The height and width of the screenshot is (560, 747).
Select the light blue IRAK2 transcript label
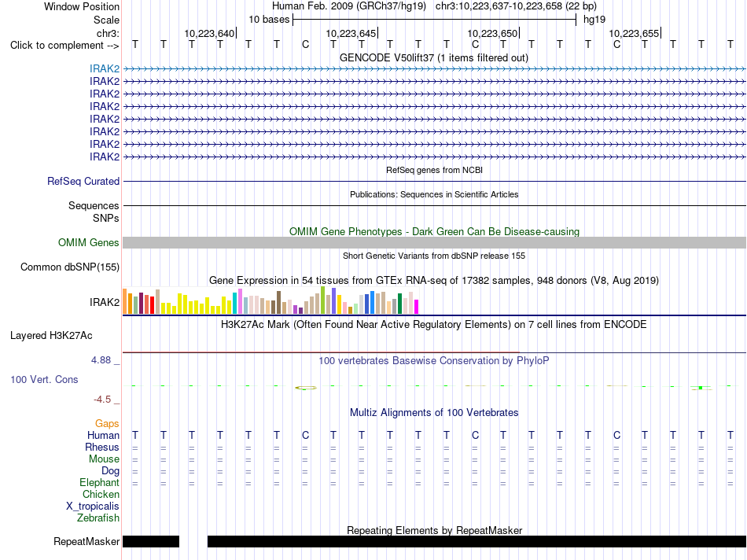tap(105, 68)
